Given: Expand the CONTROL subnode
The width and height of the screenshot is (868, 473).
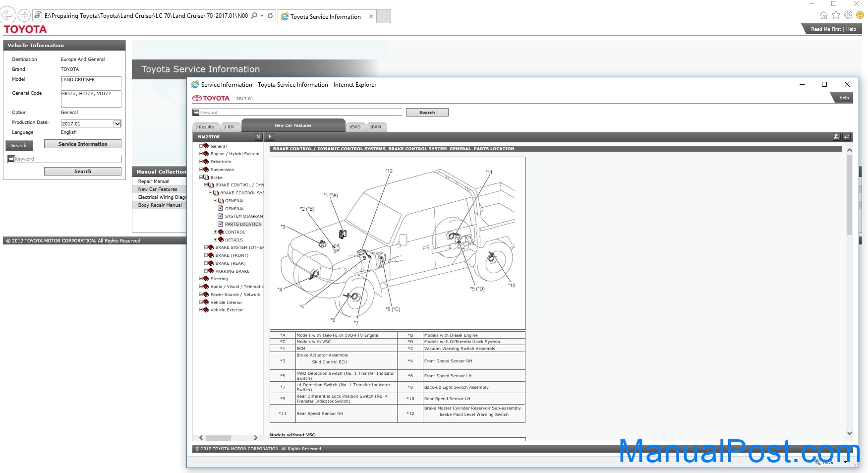Looking at the screenshot, I should pyautogui.click(x=215, y=232).
